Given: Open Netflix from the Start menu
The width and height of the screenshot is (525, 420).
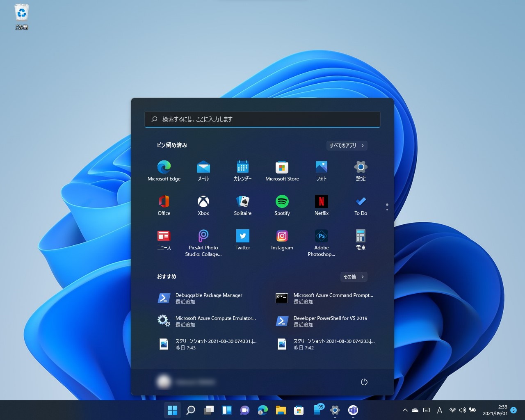Looking at the screenshot, I should pyautogui.click(x=321, y=205).
